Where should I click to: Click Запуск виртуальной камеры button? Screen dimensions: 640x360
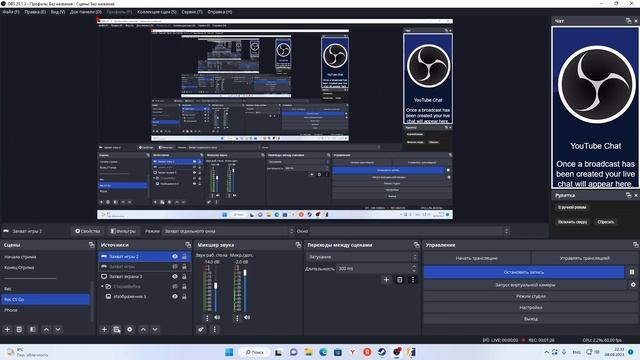pyautogui.click(x=525, y=284)
